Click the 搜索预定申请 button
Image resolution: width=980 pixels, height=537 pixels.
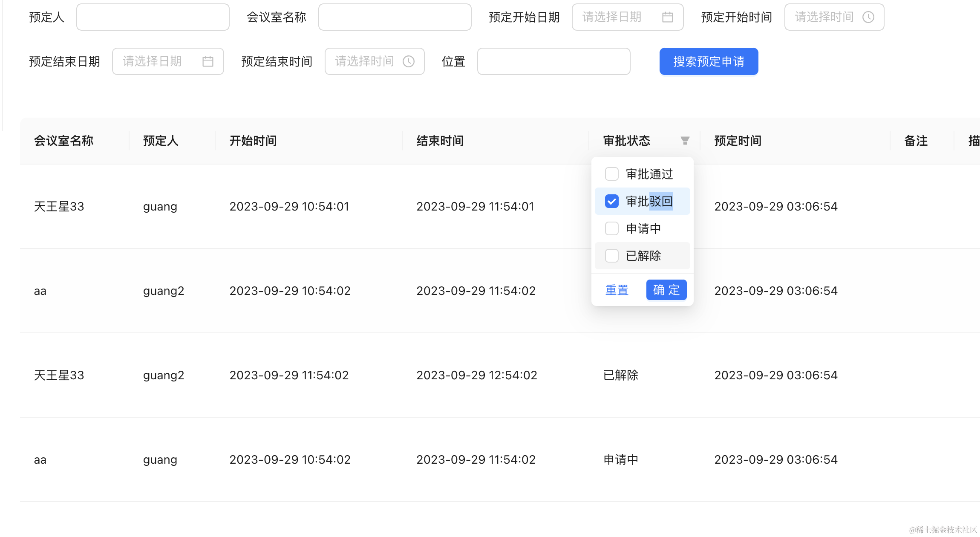[709, 61]
